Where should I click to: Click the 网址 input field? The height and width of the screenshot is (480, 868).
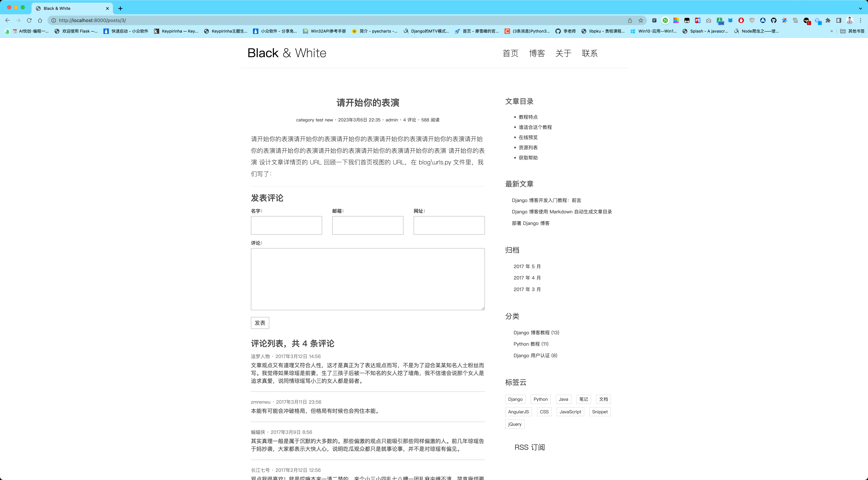pyautogui.click(x=449, y=225)
